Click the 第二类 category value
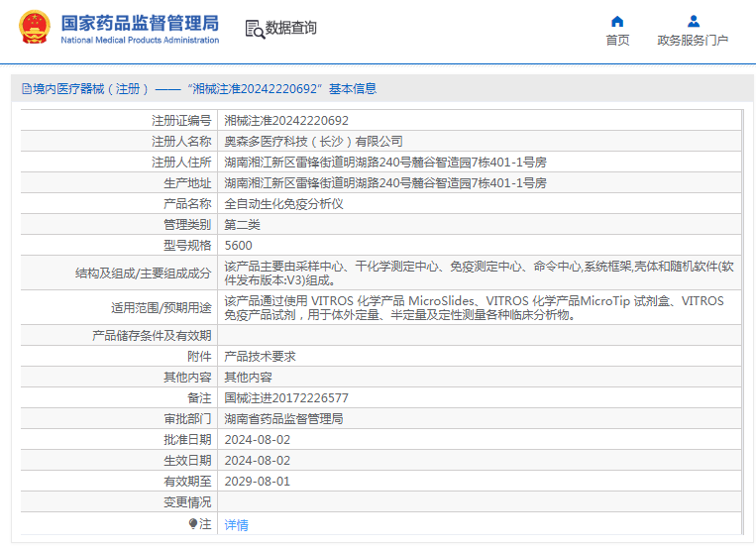This screenshot has height=548, width=756. (242, 224)
